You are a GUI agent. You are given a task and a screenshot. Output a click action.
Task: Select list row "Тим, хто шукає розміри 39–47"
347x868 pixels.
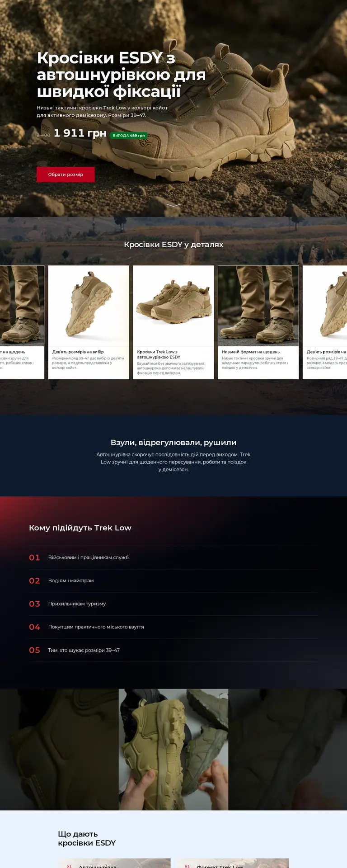173,650
